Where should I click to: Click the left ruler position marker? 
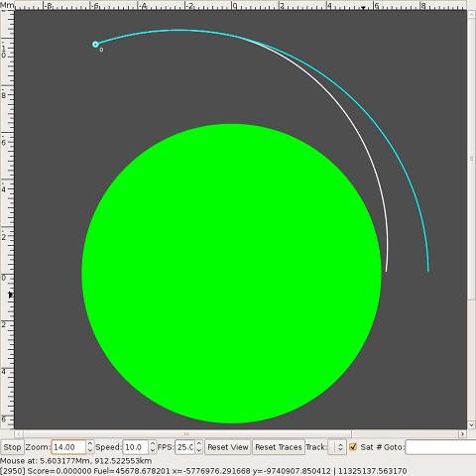point(11,295)
